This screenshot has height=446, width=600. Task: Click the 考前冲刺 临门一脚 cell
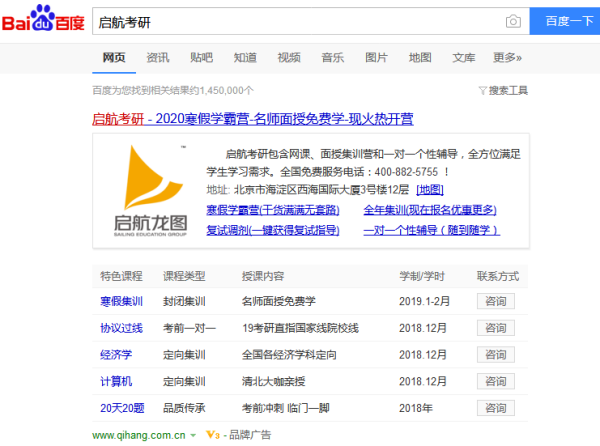[285, 408]
